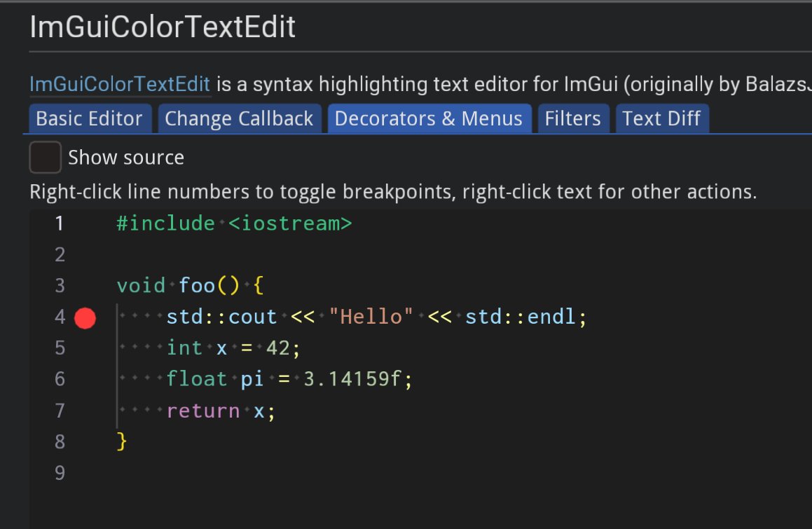
Task: Click the void keyword
Action: click(x=141, y=285)
